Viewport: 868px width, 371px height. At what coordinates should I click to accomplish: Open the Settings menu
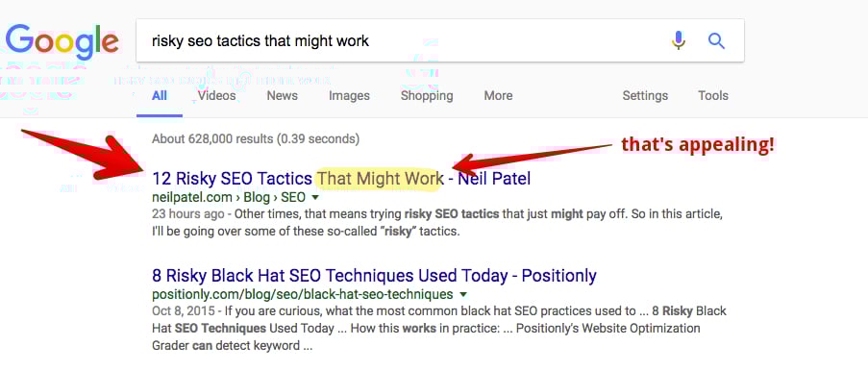pyautogui.click(x=645, y=96)
